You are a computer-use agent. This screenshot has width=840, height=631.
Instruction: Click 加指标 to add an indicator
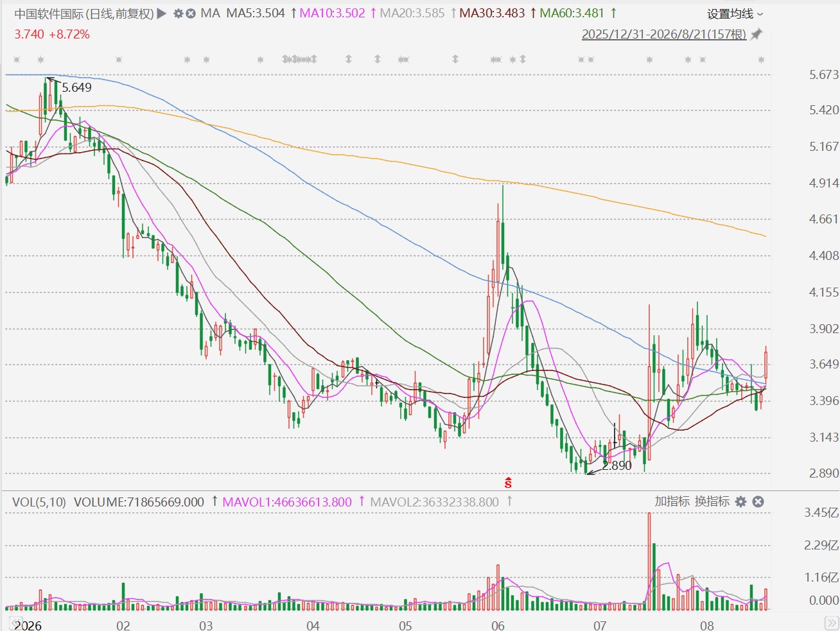coord(672,501)
